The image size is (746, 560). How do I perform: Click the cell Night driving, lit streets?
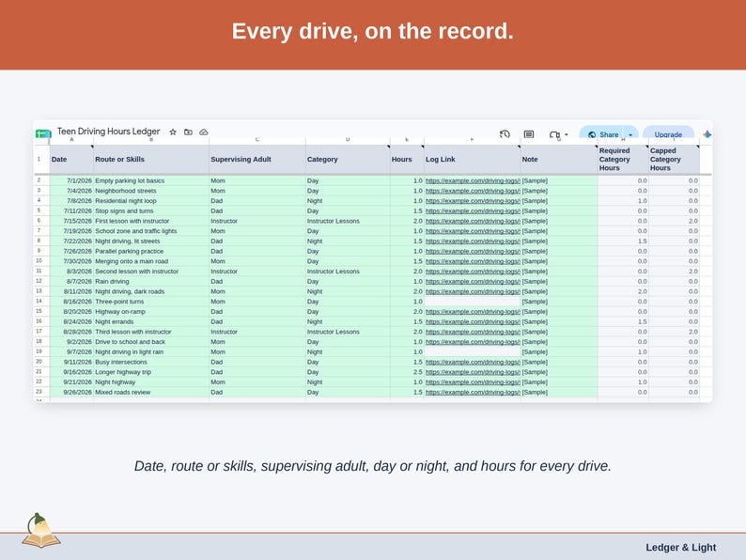(x=151, y=241)
